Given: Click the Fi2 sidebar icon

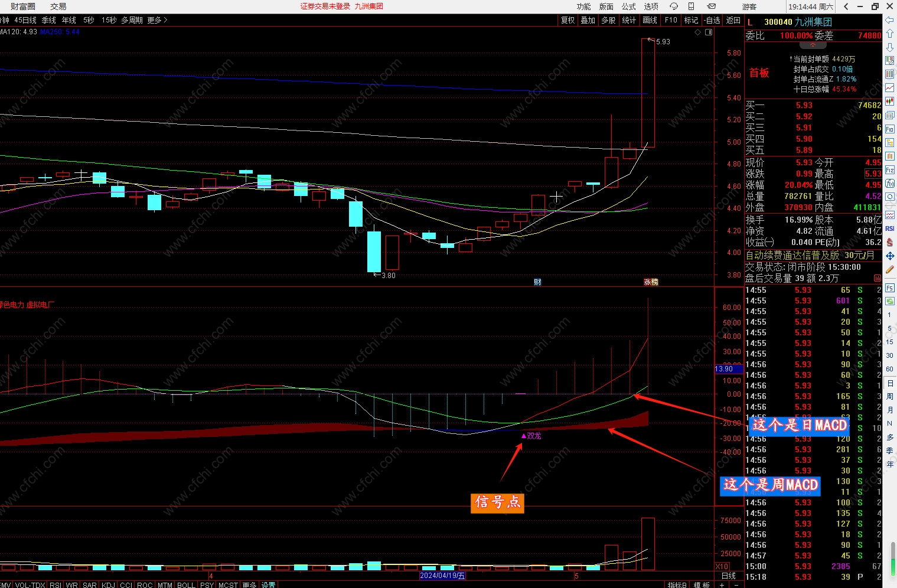Looking at the screenshot, I should [889, 169].
